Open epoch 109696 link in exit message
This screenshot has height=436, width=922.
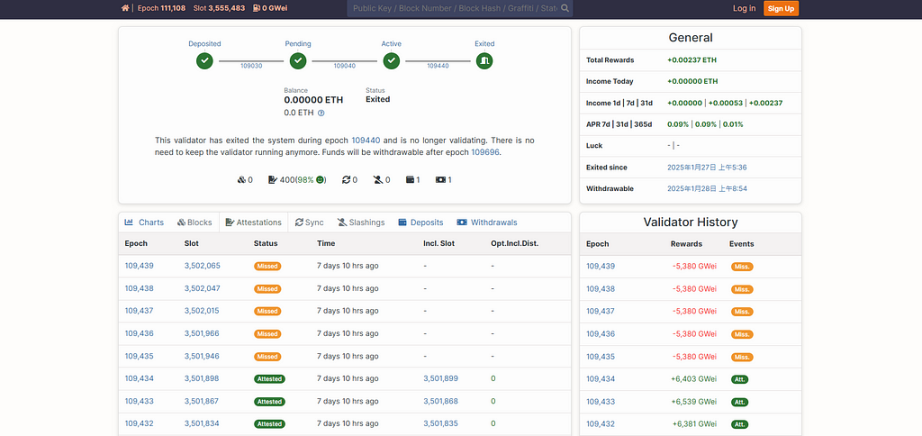point(485,152)
